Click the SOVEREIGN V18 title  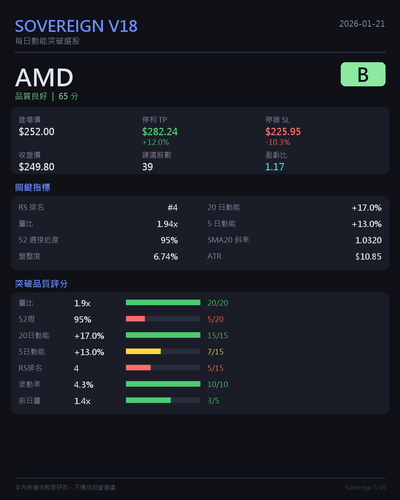[76, 26]
